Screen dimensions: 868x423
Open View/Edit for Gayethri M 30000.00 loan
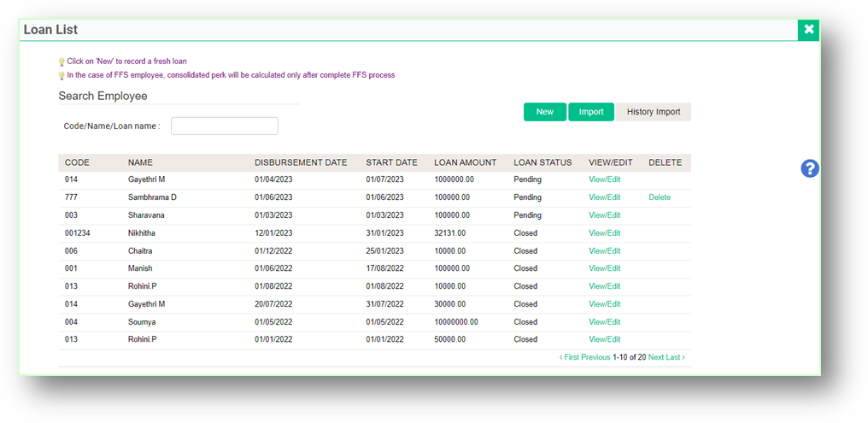(605, 304)
